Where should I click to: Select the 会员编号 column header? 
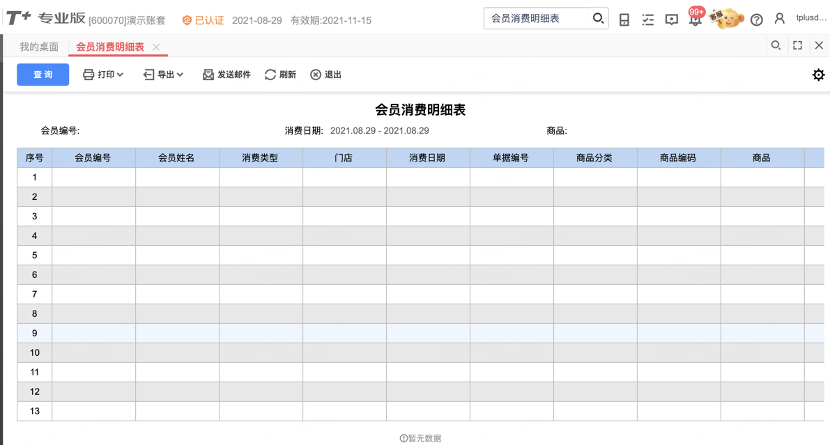tap(93, 158)
